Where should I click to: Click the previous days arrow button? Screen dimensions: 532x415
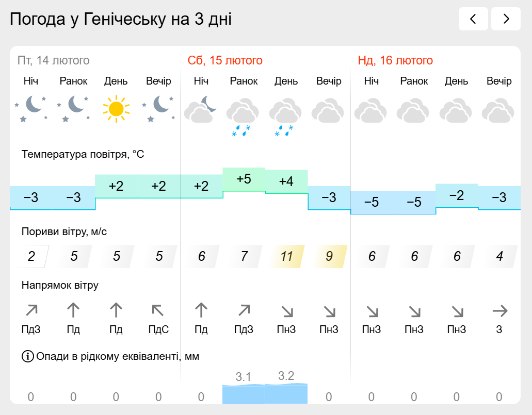tap(473, 19)
